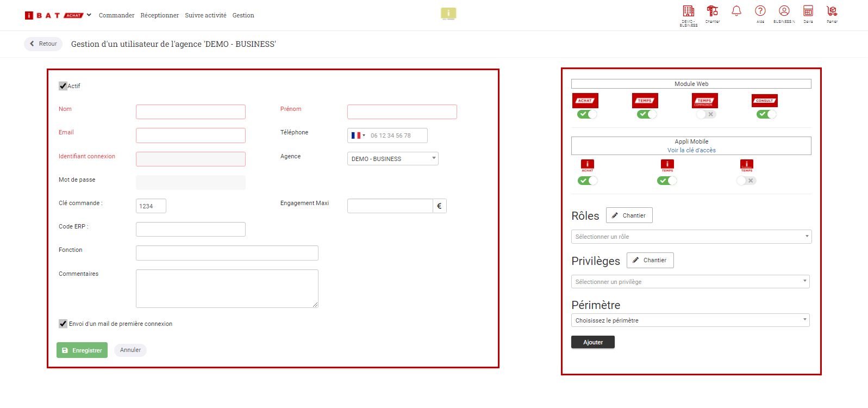Click into the Nom input field
Viewport: 868px width, 408px height.
click(x=190, y=112)
